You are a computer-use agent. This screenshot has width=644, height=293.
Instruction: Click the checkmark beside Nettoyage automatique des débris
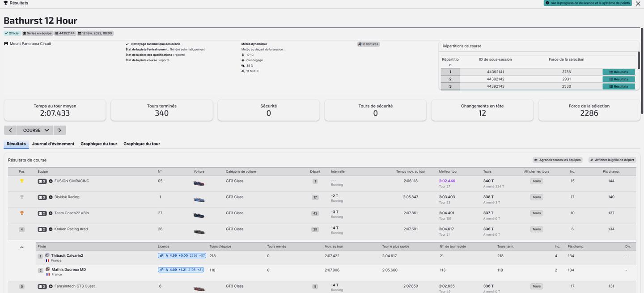pyautogui.click(x=127, y=44)
